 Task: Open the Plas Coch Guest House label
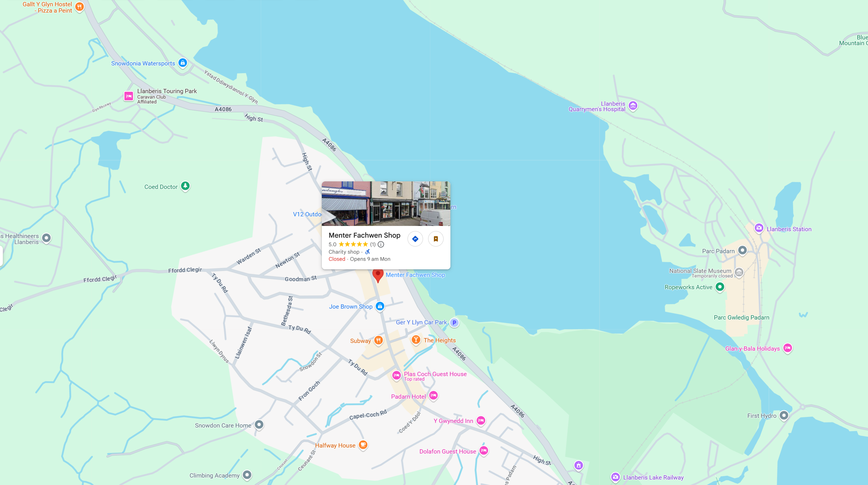click(x=435, y=374)
